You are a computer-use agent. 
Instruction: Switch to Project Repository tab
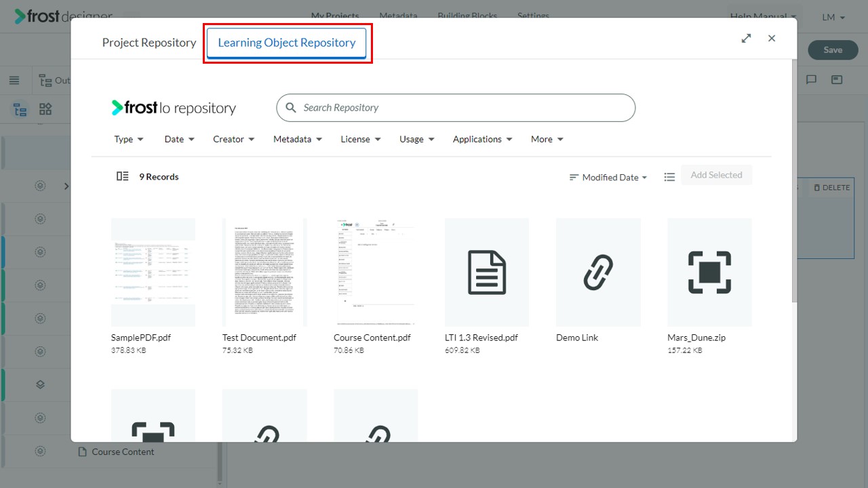[149, 43]
